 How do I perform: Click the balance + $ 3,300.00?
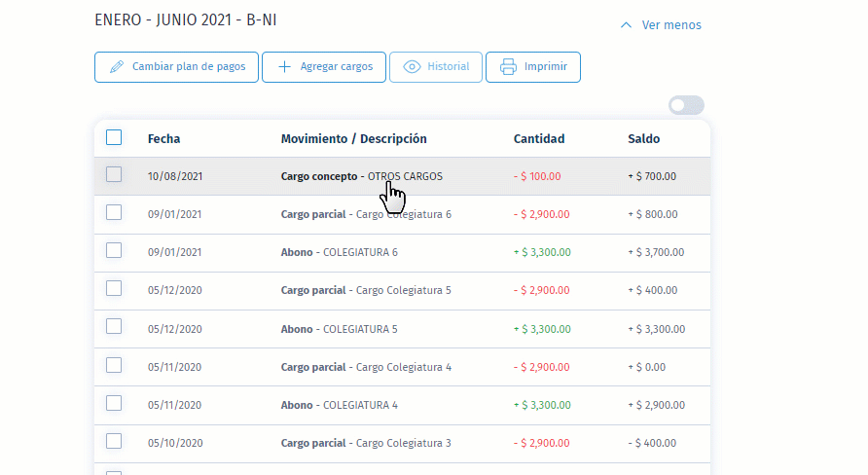[x=657, y=329]
